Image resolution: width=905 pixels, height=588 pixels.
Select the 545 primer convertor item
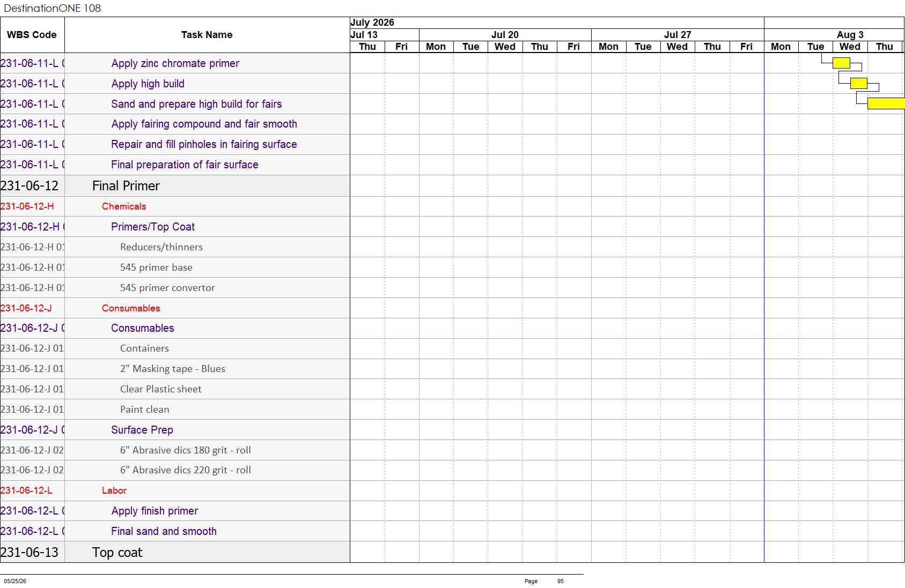167,288
